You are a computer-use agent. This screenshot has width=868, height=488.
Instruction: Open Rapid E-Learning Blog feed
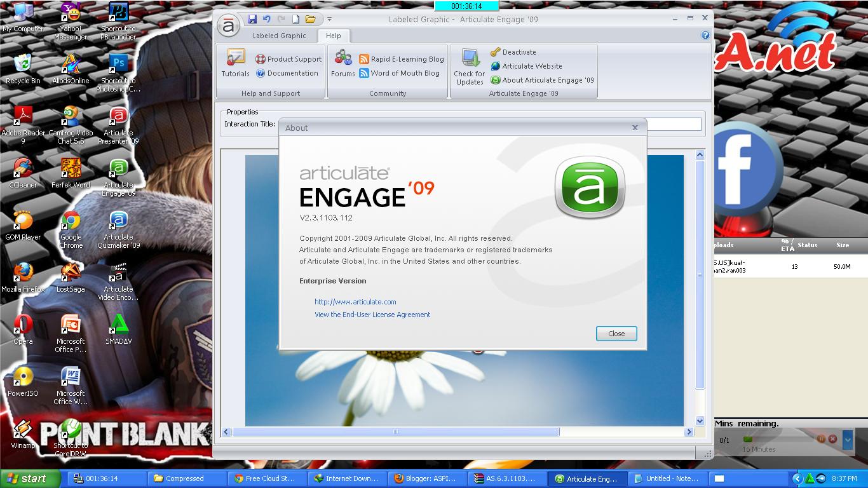tap(402, 59)
